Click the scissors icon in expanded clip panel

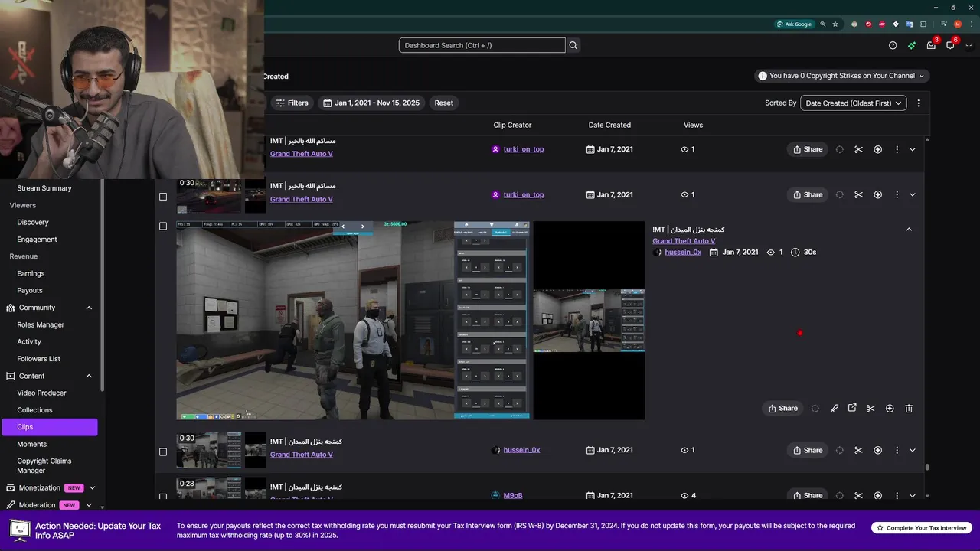click(871, 409)
